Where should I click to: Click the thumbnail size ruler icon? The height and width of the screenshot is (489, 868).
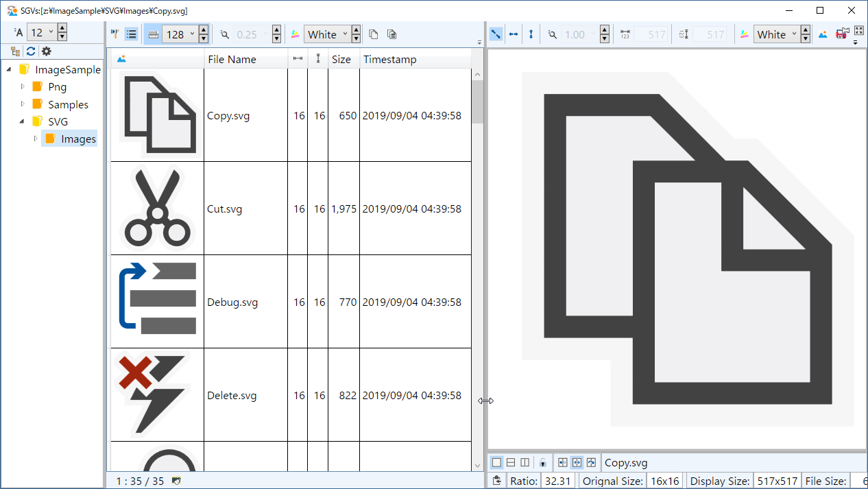(153, 34)
